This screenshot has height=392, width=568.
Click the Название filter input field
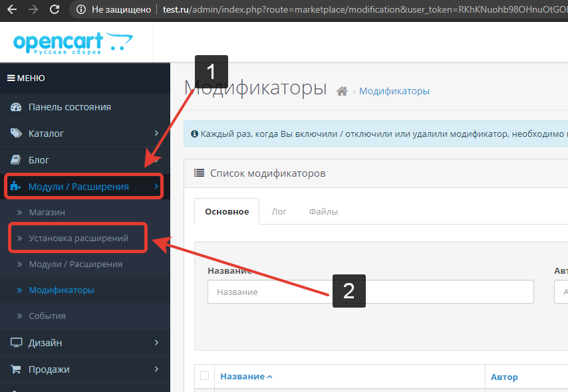pos(370,292)
